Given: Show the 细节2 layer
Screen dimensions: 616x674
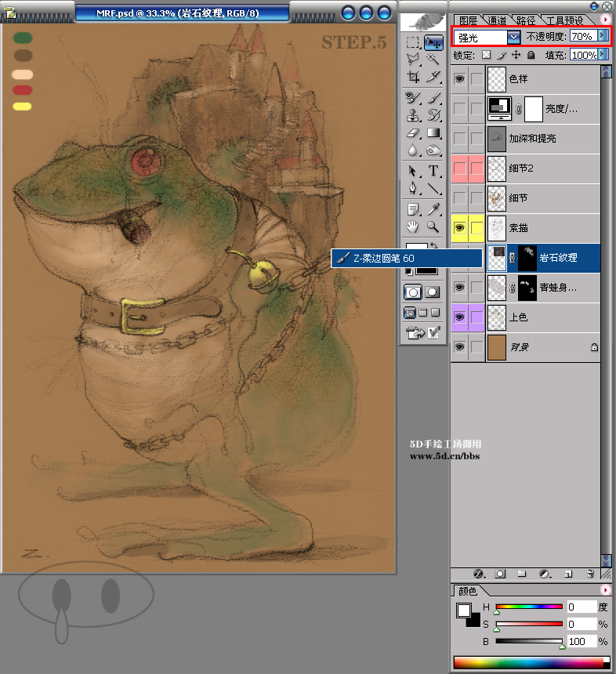Looking at the screenshot, I should 459,168.
